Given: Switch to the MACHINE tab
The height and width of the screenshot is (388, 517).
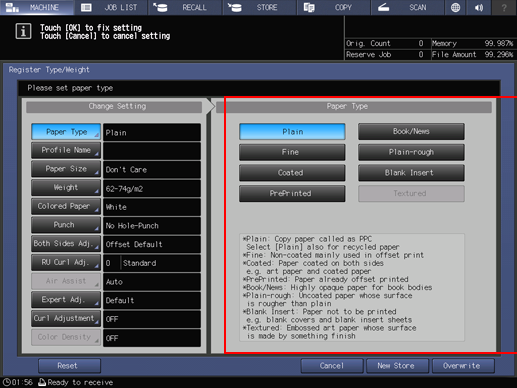Looking at the screenshot, I should click(37, 7).
